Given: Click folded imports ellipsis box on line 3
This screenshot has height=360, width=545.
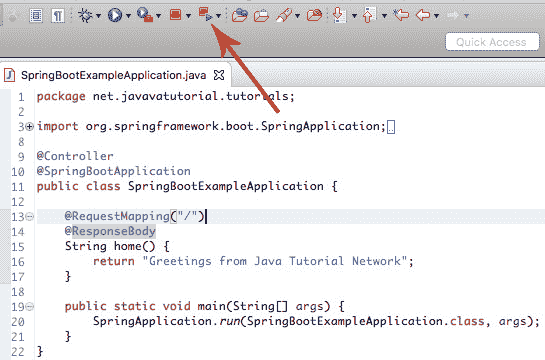Looking at the screenshot, I should 391,127.
